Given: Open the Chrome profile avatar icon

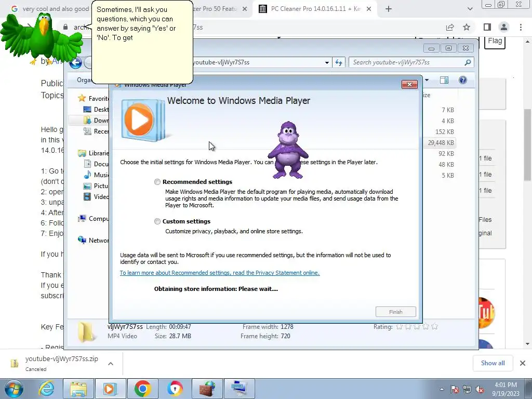Looking at the screenshot, I should tap(504, 27).
